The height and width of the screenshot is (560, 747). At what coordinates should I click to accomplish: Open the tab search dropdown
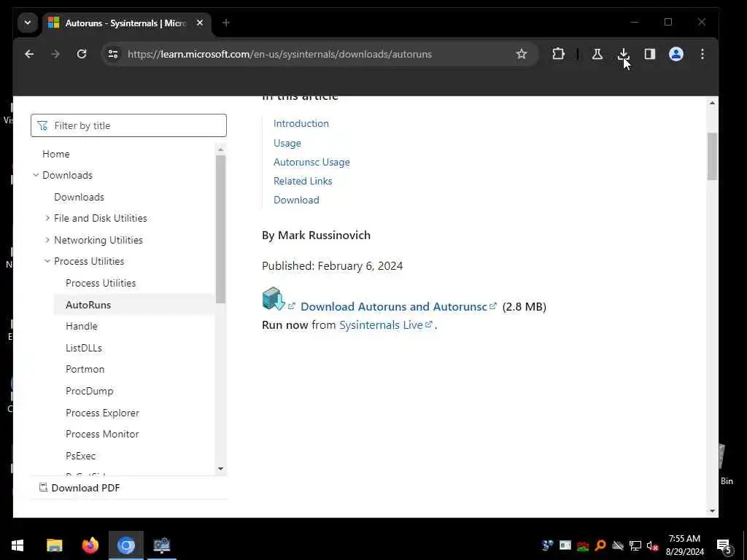pyautogui.click(x=28, y=23)
